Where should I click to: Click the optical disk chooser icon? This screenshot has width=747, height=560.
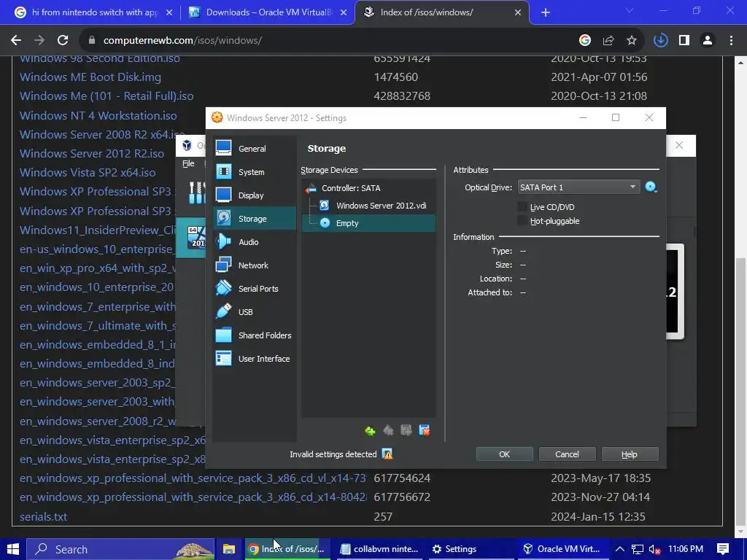[x=651, y=187]
